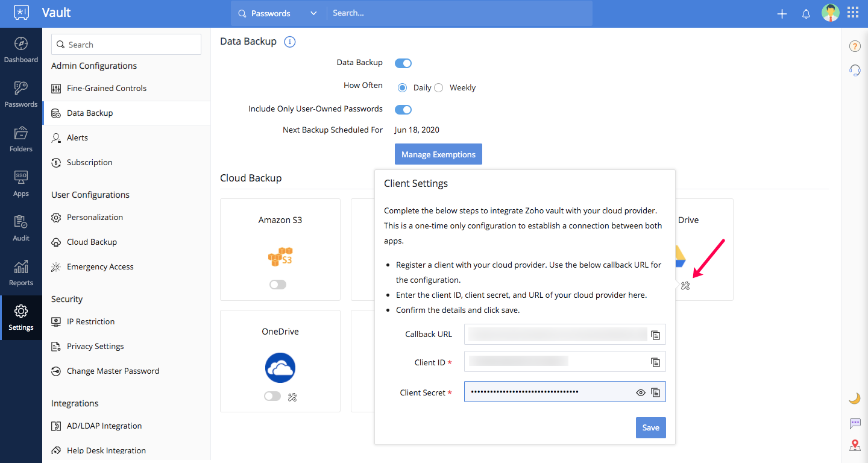Screen dimensions: 868x463
Task: Copy the Client Secret value
Action: point(656,392)
